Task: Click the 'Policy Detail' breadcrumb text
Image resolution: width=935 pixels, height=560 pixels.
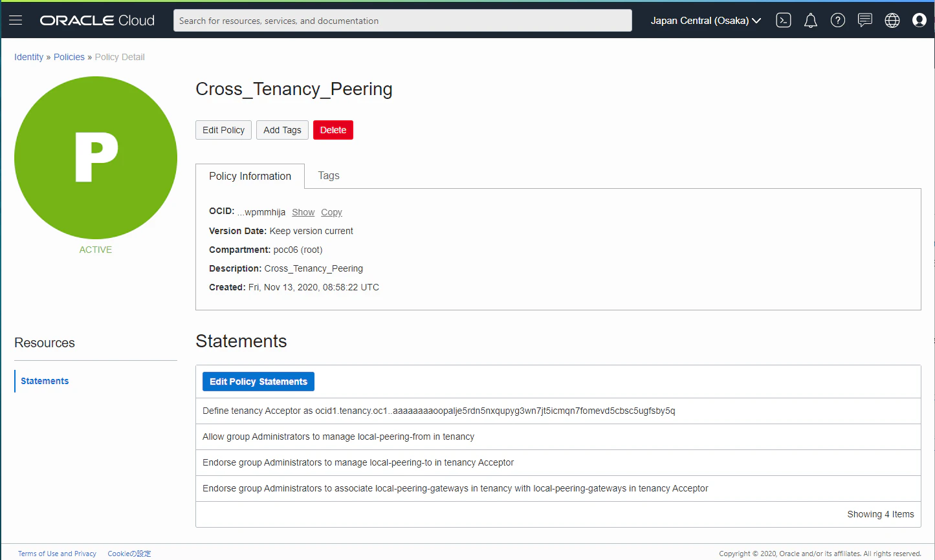Action: [x=120, y=57]
